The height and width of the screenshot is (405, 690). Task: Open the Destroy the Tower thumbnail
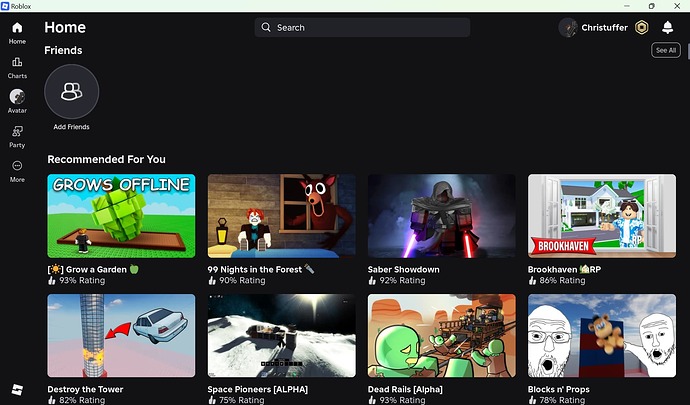point(121,336)
